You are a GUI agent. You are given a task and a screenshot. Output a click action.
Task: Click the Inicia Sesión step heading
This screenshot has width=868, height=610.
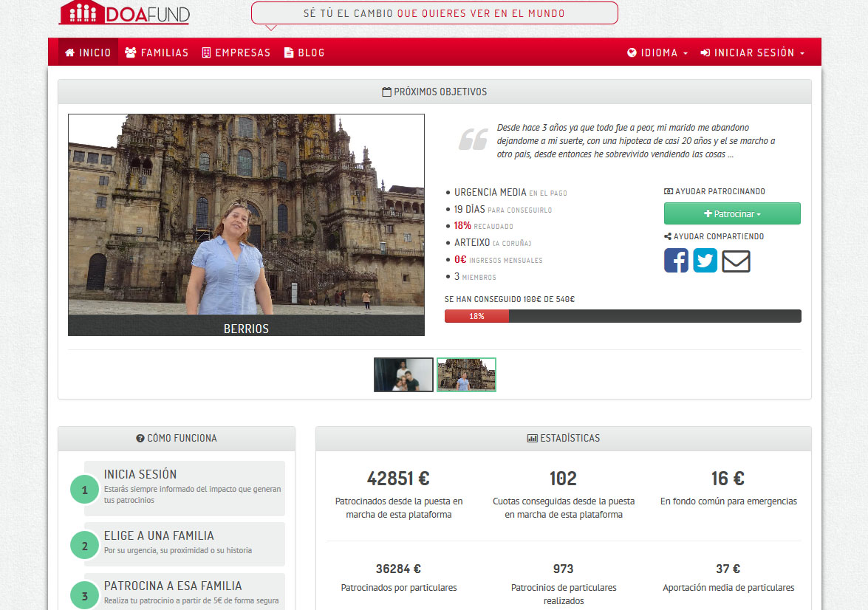[140, 474]
